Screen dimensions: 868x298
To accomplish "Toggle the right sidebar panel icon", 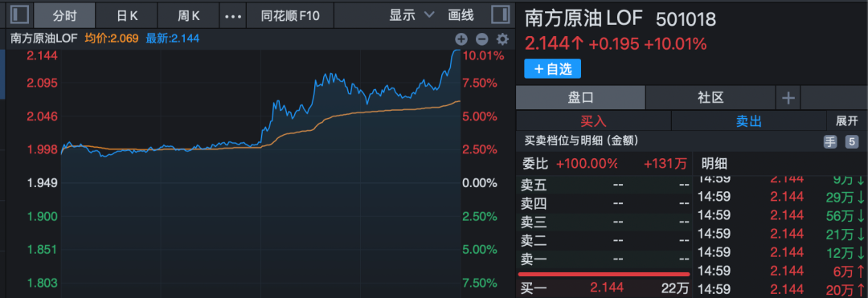I will click(x=501, y=14).
